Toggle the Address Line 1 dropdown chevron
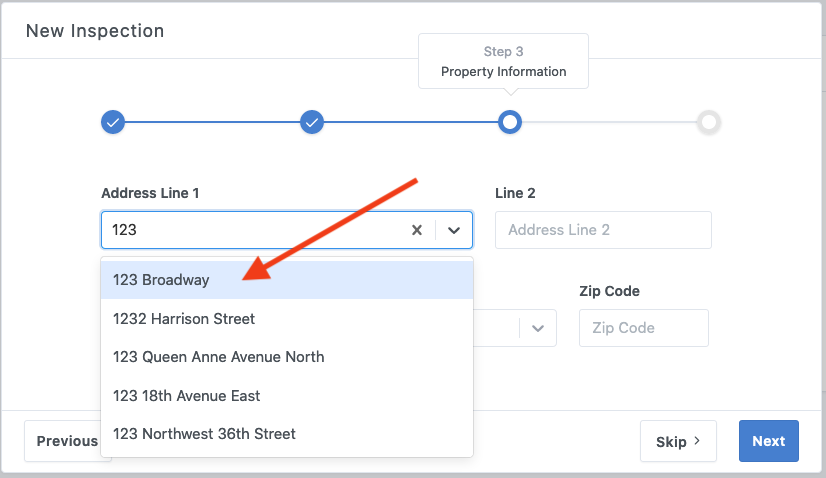This screenshot has height=478, width=826. (x=454, y=230)
